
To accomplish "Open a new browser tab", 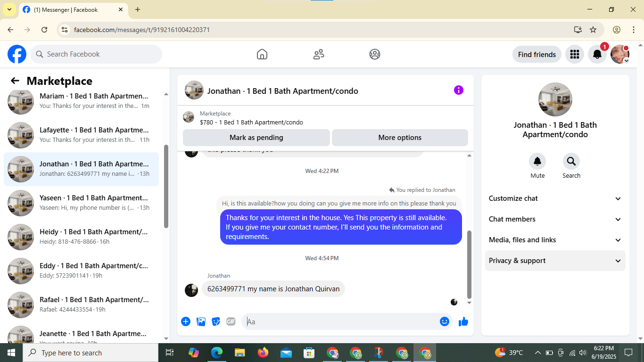I will (x=138, y=9).
